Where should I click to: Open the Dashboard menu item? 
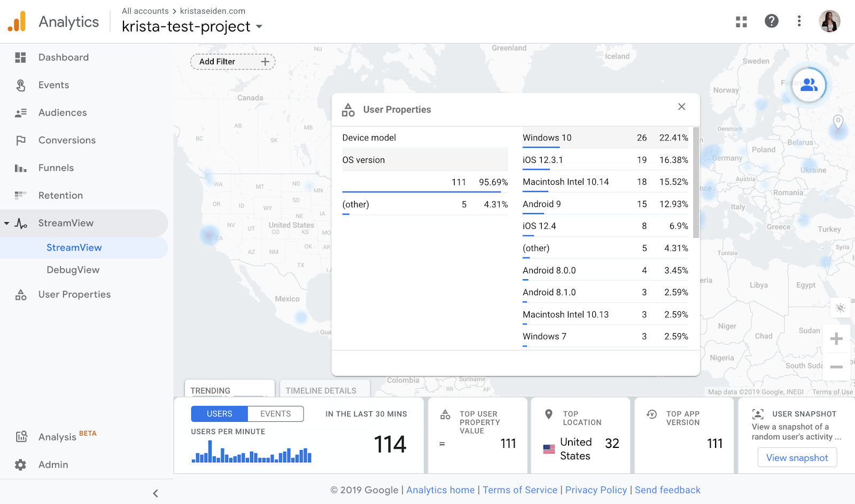point(64,57)
